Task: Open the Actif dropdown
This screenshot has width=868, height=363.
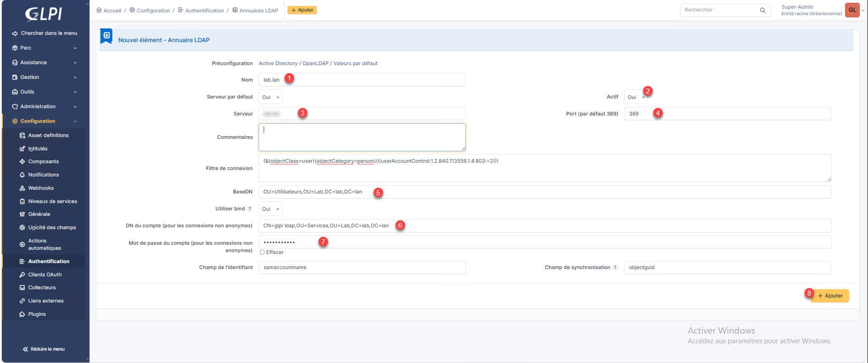Action: tap(635, 97)
